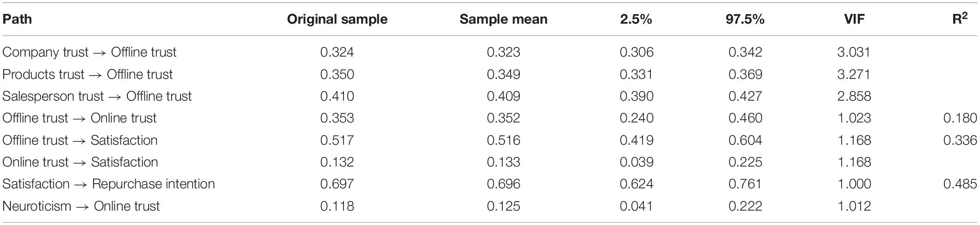
Task: Select the VIF column header
Action: point(854,19)
